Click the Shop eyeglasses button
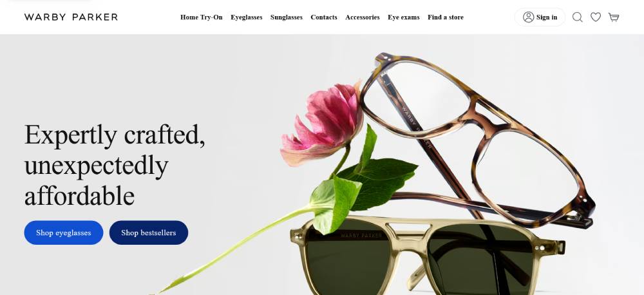The image size is (644, 295). [64, 233]
